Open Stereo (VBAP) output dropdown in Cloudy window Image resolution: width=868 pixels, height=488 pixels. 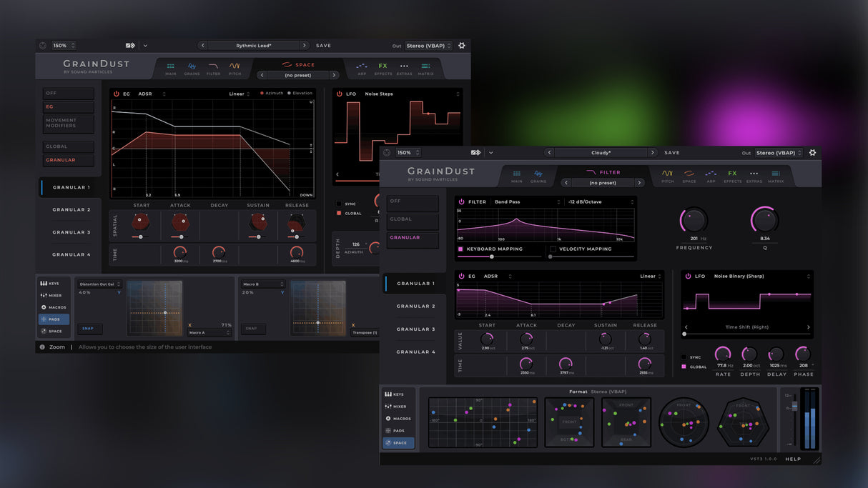(x=779, y=152)
